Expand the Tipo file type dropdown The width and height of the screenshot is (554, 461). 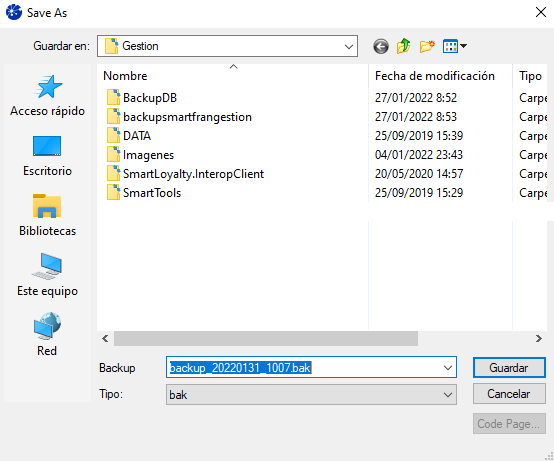448,395
